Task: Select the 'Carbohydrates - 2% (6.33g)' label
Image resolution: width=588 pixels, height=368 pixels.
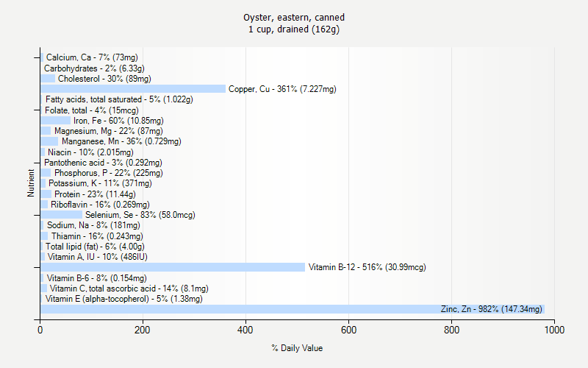Action: click(94, 68)
